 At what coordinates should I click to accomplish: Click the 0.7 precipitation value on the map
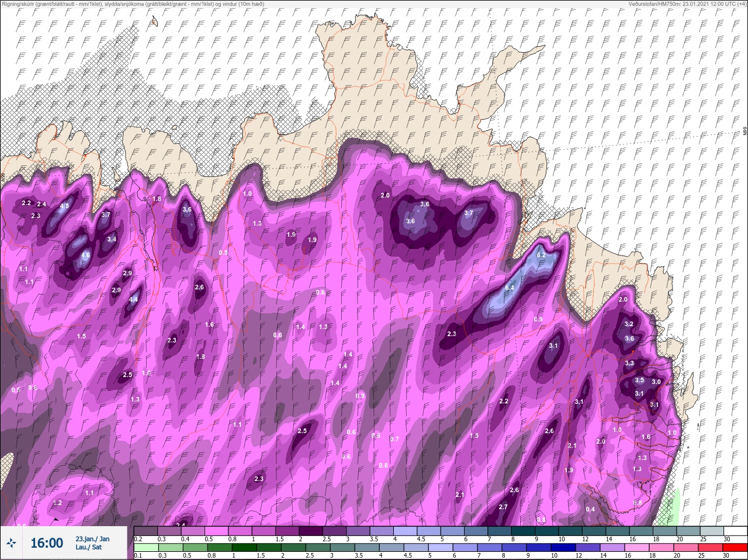[x=394, y=439]
